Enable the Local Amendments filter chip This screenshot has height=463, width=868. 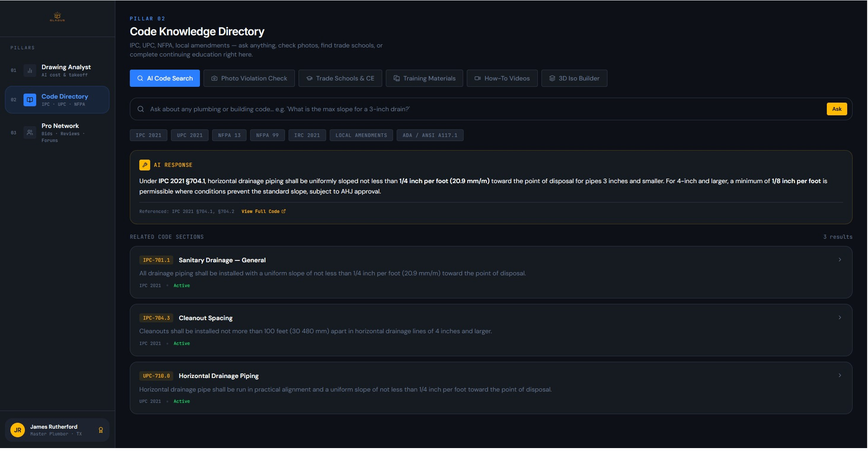(x=361, y=135)
